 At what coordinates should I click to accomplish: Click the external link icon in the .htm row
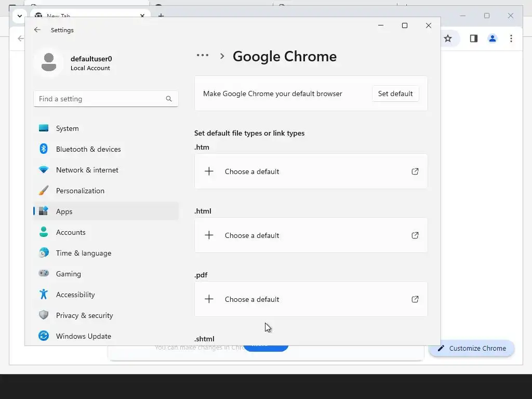[415, 171]
